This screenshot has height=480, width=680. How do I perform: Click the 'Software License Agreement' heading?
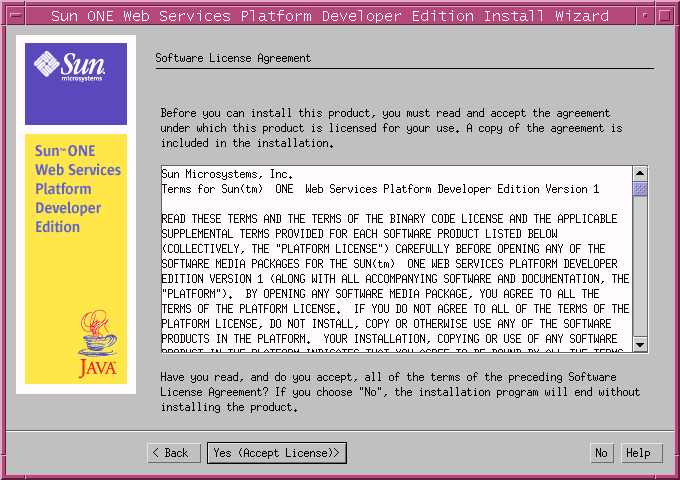pos(233,58)
